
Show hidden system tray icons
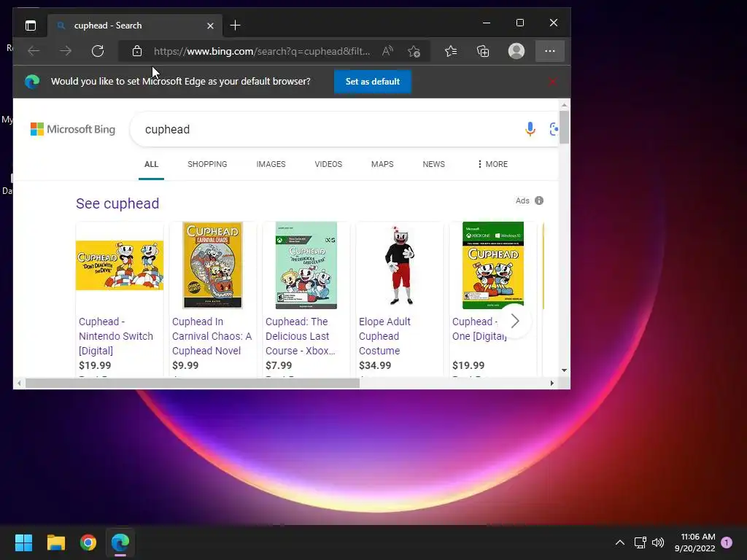pos(620,542)
